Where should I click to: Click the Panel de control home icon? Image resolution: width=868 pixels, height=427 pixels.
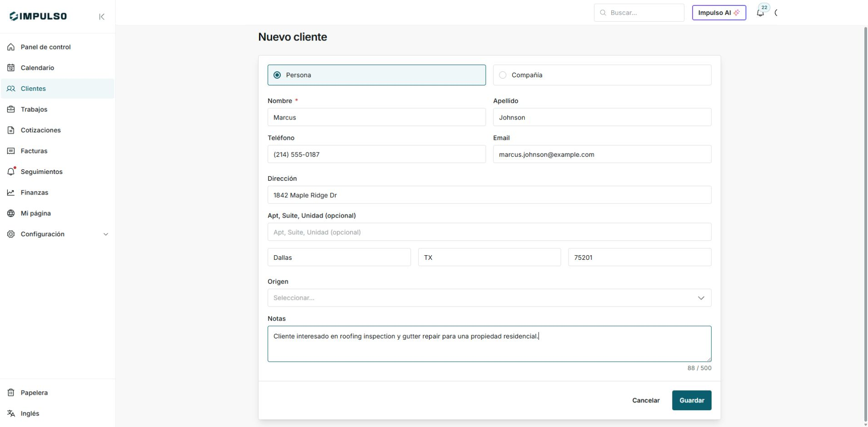pos(11,47)
